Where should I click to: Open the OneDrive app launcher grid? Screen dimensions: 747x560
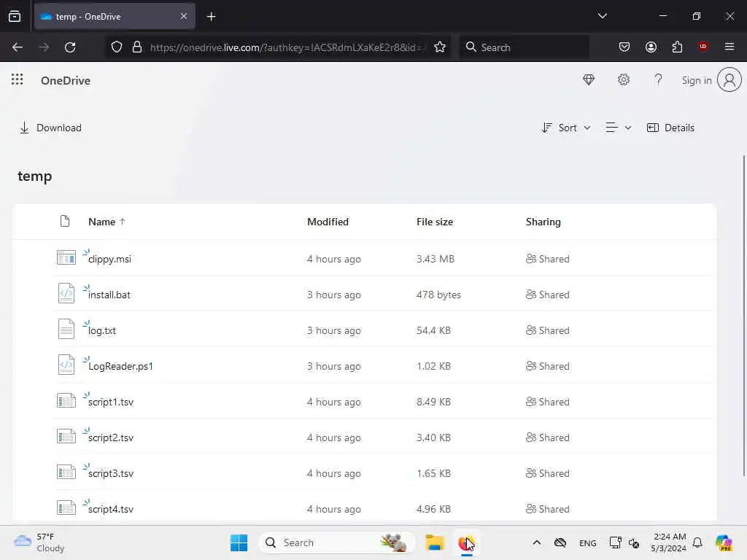pos(18,79)
